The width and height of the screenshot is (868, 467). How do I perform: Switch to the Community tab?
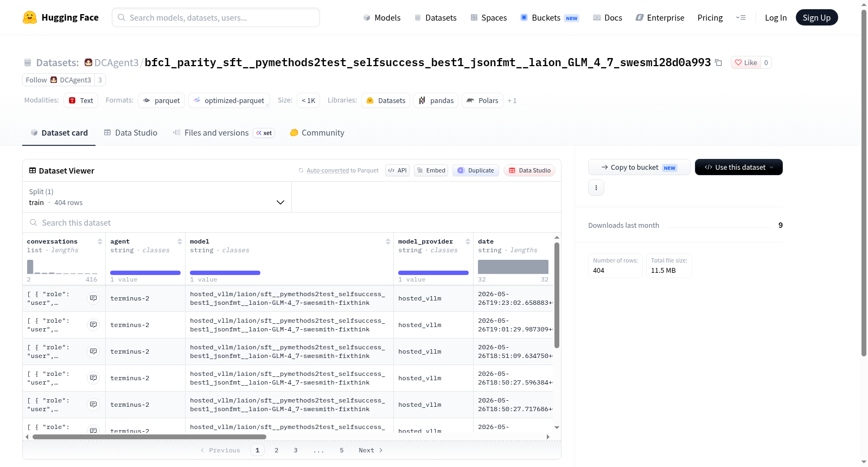tap(317, 133)
